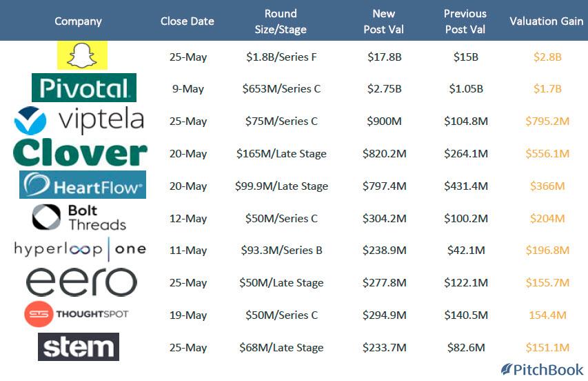Click the Company column header
The height and width of the screenshot is (381, 588).
[x=78, y=21]
